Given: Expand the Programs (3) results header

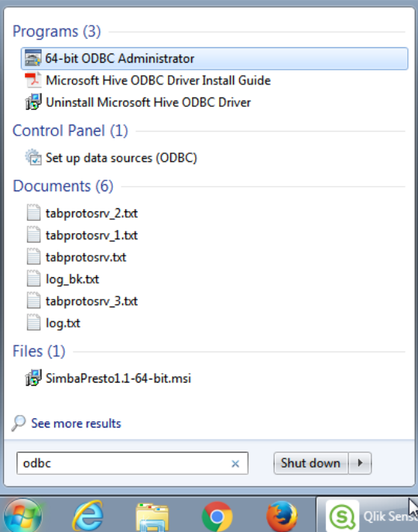Looking at the screenshot, I should point(57,32).
